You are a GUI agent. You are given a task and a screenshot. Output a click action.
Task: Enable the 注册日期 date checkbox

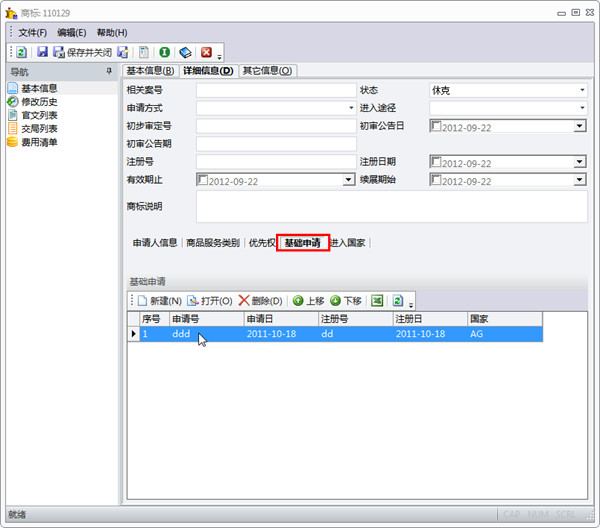pyautogui.click(x=436, y=161)
